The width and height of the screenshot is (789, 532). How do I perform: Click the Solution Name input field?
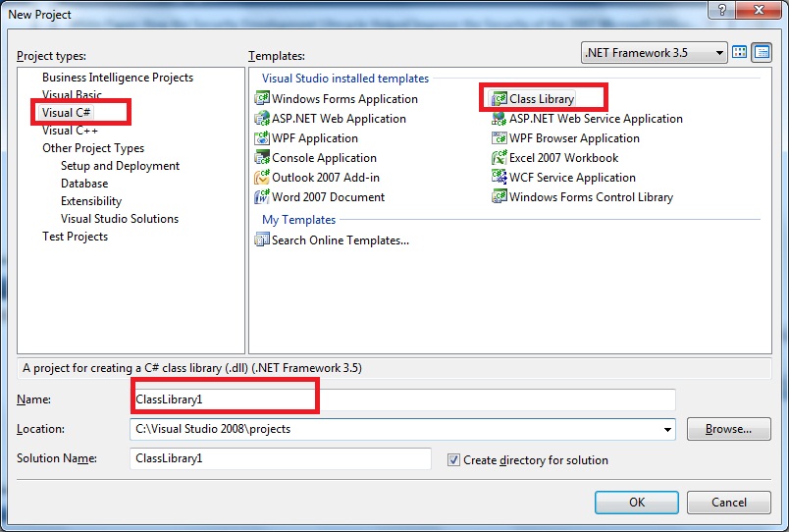281,458
